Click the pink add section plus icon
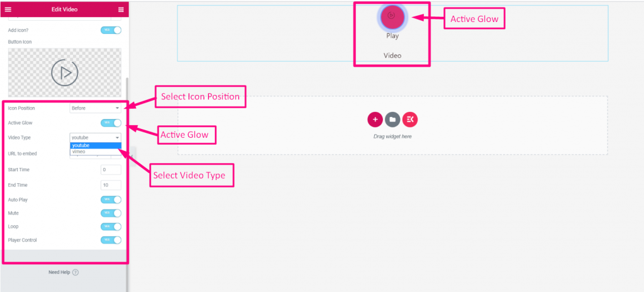This screenshot has height=292, width=644. point(375,119)
